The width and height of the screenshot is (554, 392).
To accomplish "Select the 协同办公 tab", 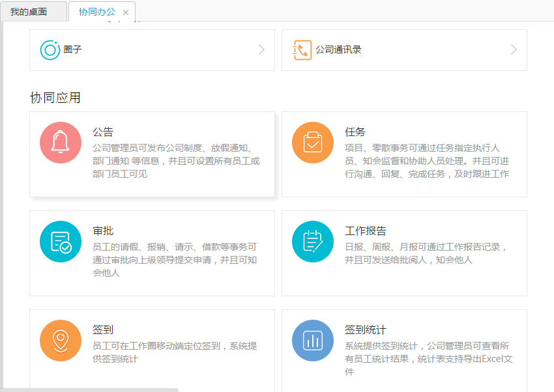I will point(96,12).
